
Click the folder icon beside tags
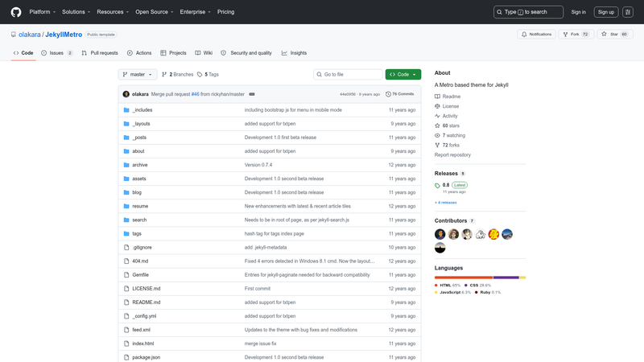126,233
